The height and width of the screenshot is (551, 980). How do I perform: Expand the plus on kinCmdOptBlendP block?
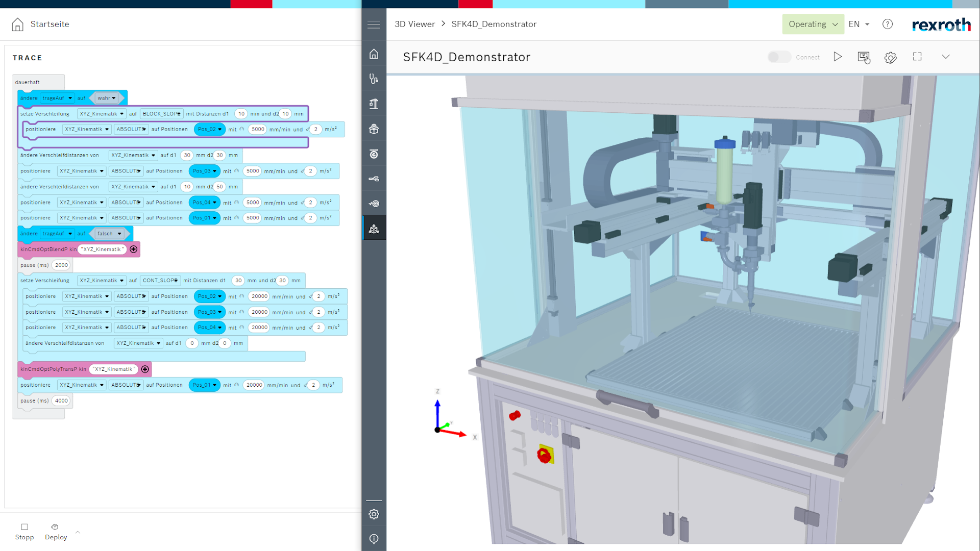[x=134, y=249]
